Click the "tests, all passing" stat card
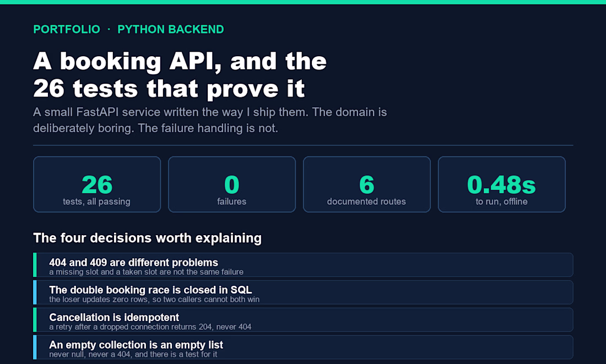The image size is (606, 364). pos(97,184)
